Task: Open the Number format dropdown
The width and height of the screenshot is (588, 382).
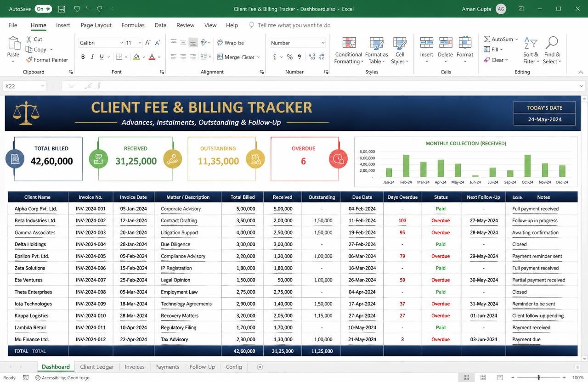Action: pos(323,43)
